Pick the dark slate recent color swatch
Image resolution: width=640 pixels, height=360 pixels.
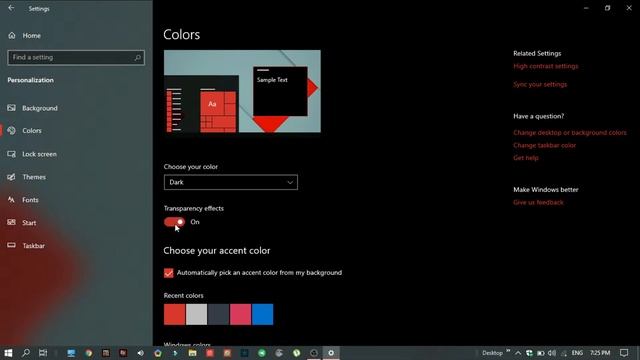218,314
